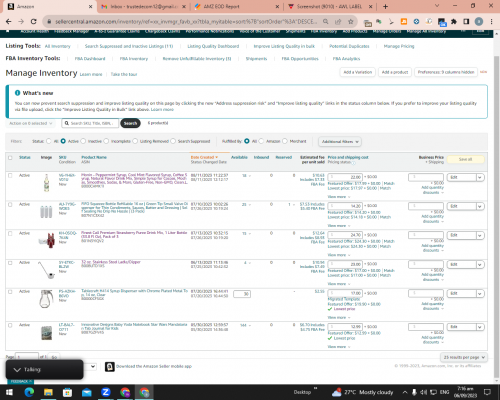
Task: Expand View more under Monin Syrup pricing
Action: coord(339,197)
